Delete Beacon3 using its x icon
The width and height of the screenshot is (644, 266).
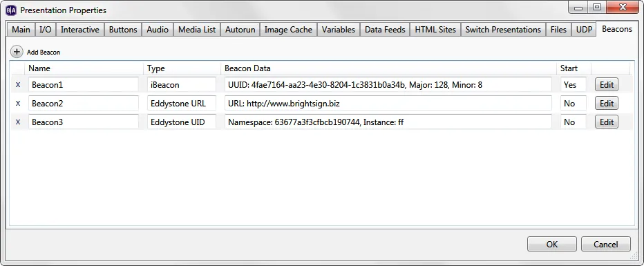(x=18, y=122)
